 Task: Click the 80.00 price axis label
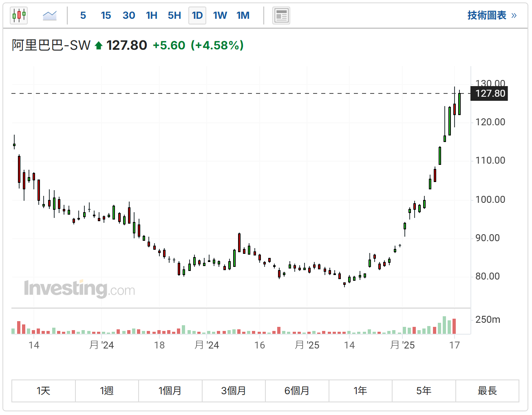tap(488, 276)
